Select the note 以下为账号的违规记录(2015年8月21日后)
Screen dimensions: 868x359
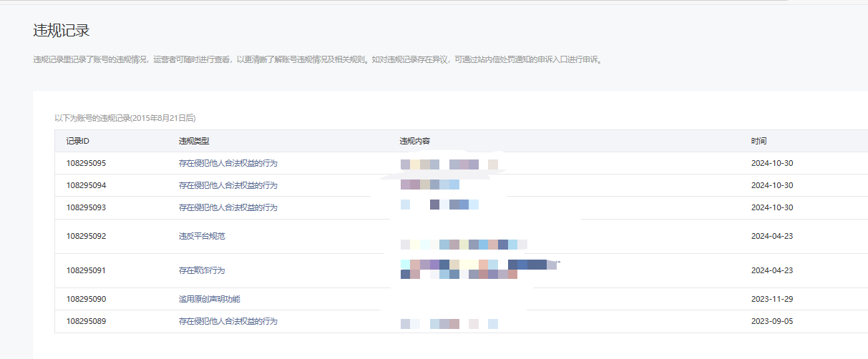pyautogui.click(x=125, y=117)
